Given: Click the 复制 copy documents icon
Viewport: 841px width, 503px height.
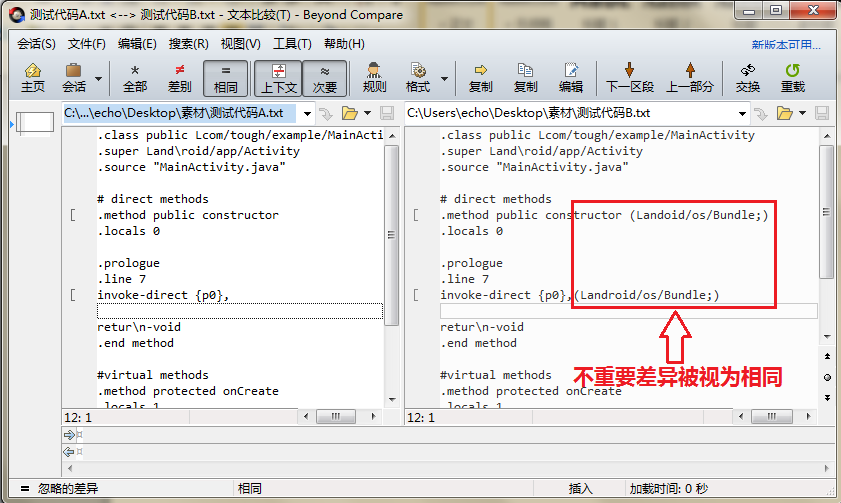Looking at the screenshot, I should (x=525, y=78).
